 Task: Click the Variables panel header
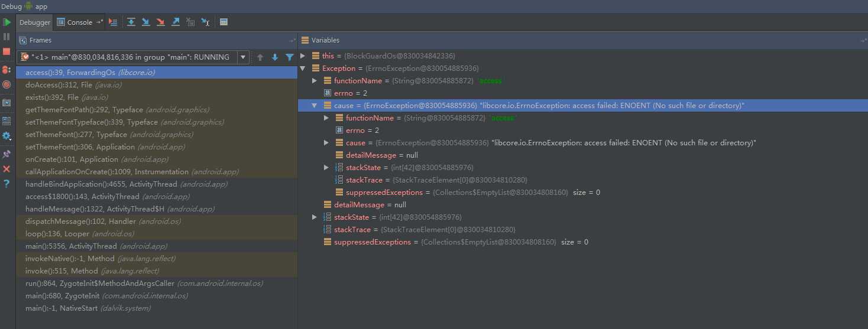582,40
